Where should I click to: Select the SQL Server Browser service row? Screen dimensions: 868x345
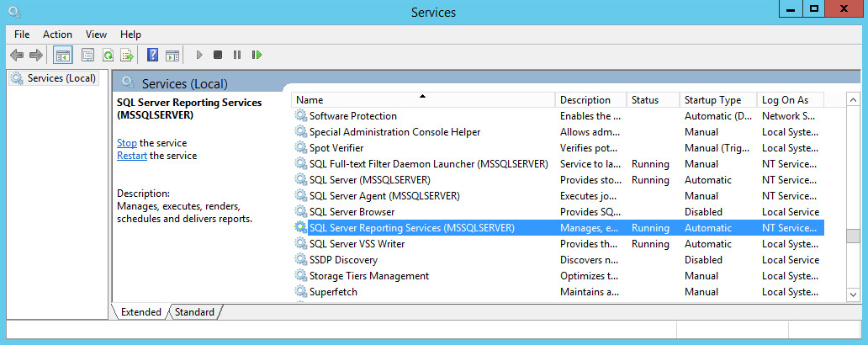click(x=352, y=212)
